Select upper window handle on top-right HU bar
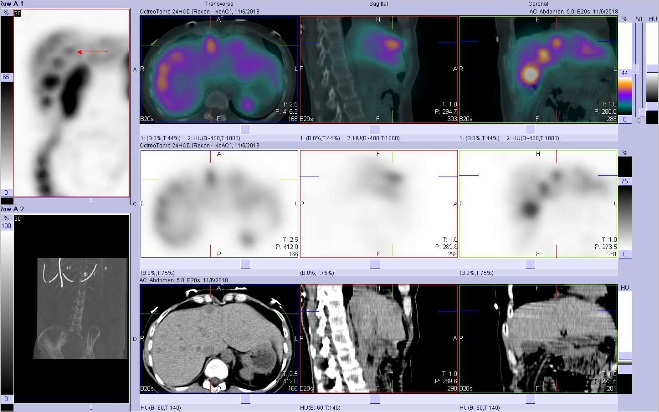 pyautogui.click(x=652, y=69)
